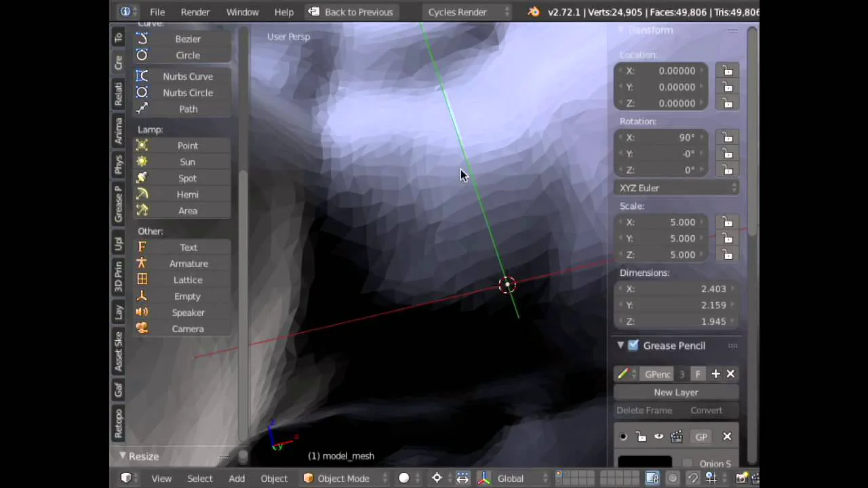Click the New Layer button
868x488 pixels.
(x=675, y=392)
